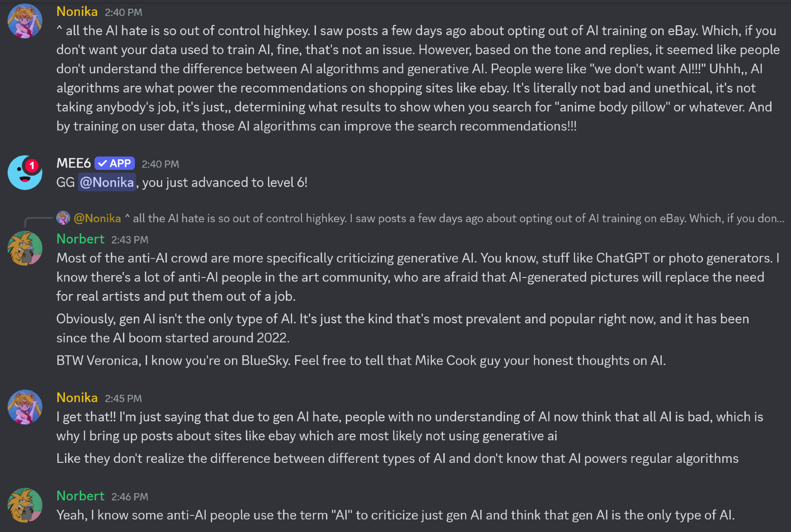
Task: Click the 2:40 PM timestamp beside MEE6
Action: [x=160, y=164]
